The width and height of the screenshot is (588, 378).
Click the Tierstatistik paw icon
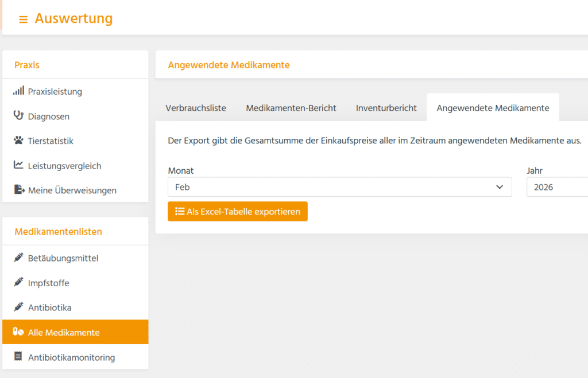18,141
